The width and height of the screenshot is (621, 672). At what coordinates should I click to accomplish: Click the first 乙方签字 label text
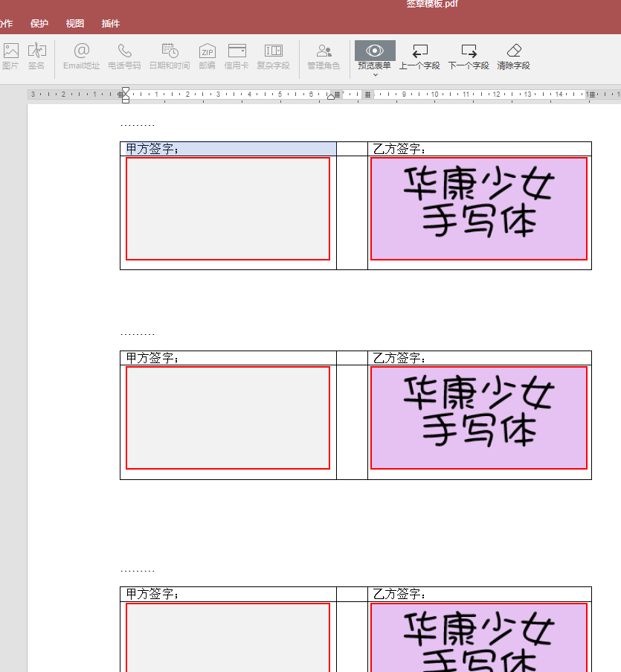tap(399, 149)
